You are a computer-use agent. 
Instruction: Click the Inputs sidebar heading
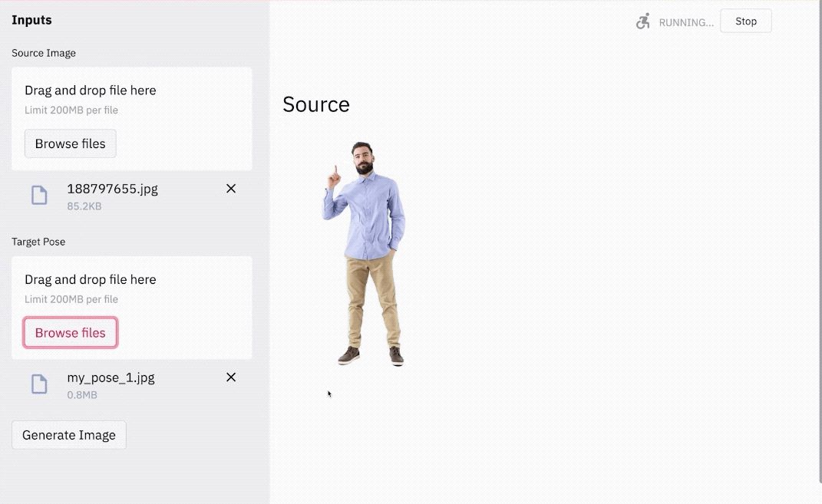point(31,20)
